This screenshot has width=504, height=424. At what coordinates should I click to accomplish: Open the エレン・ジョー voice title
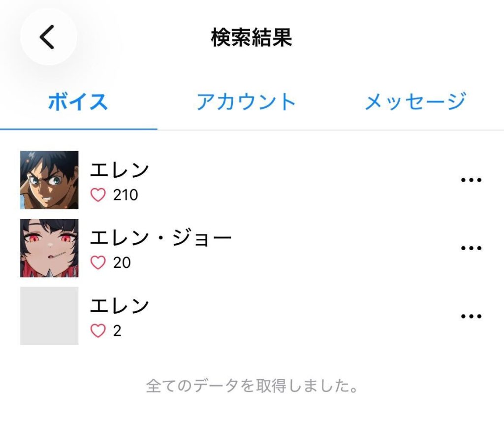(x=160, y=239)
